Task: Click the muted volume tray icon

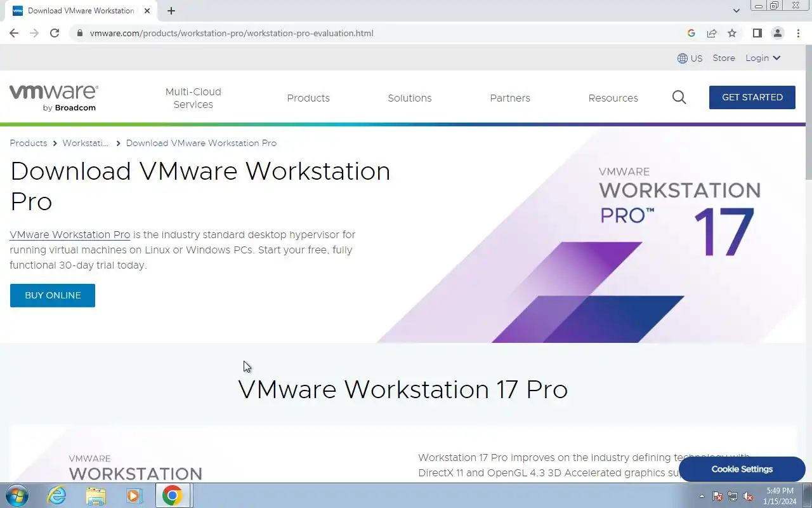Action: coord(748,496)
